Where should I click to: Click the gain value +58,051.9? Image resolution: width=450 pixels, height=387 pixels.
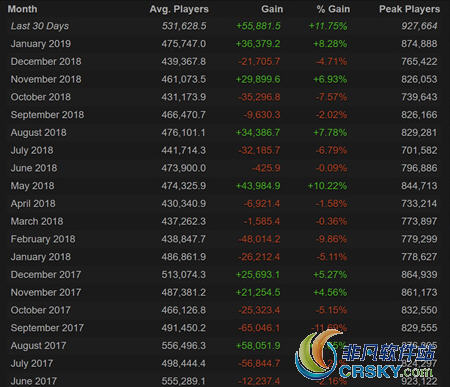258,346
